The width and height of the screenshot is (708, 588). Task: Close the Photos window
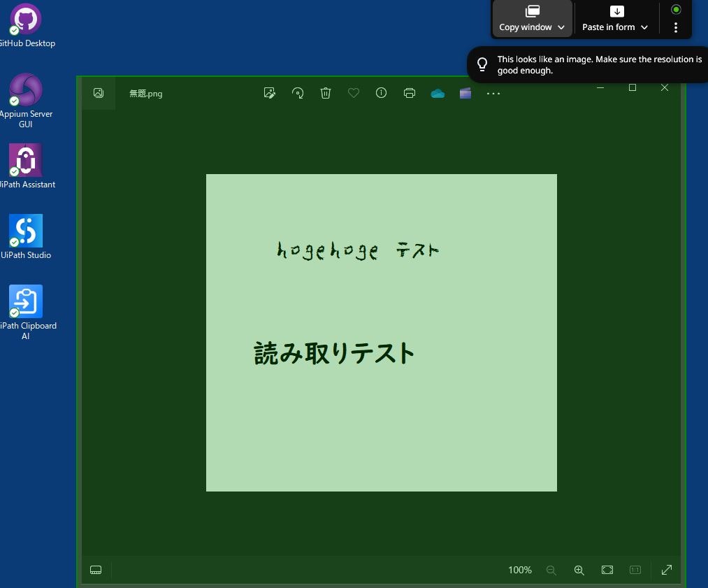[x=665, y=87]
